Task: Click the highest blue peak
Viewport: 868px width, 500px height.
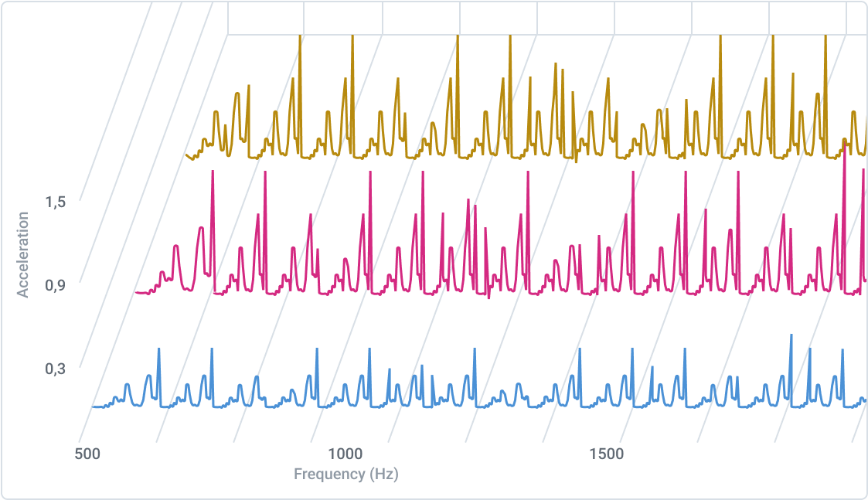Action: click(790, 336)
